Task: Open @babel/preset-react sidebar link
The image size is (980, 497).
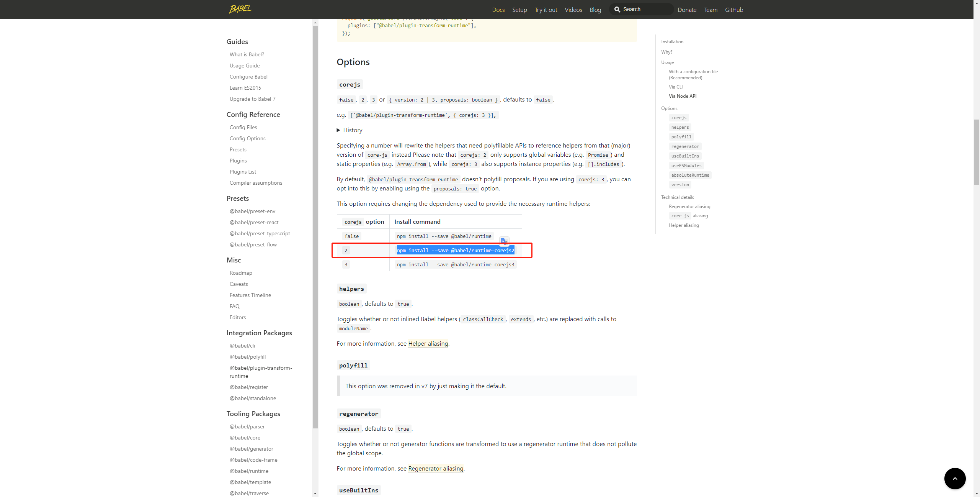Action: pos(254,222)
